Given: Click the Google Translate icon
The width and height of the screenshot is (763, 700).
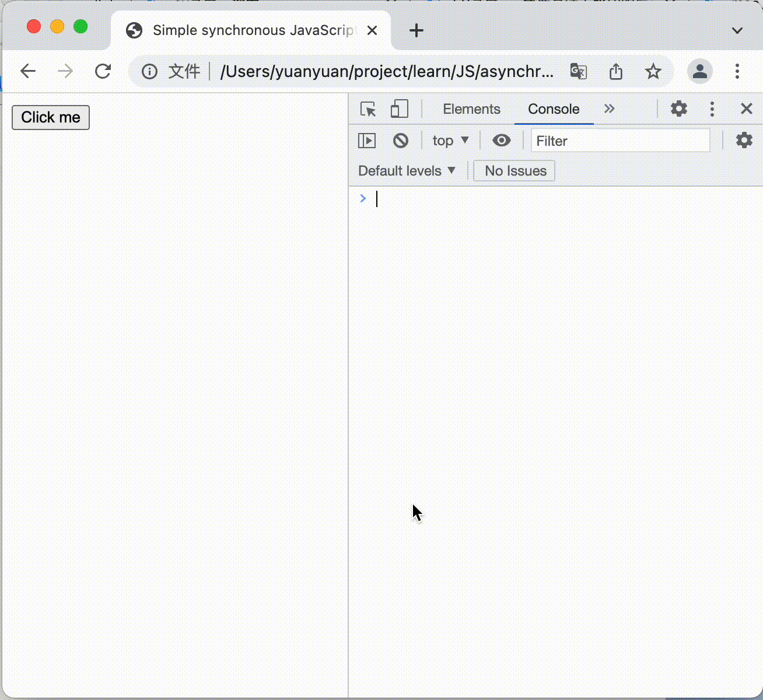Looking at the screenshot, I should tap(578, 71).
